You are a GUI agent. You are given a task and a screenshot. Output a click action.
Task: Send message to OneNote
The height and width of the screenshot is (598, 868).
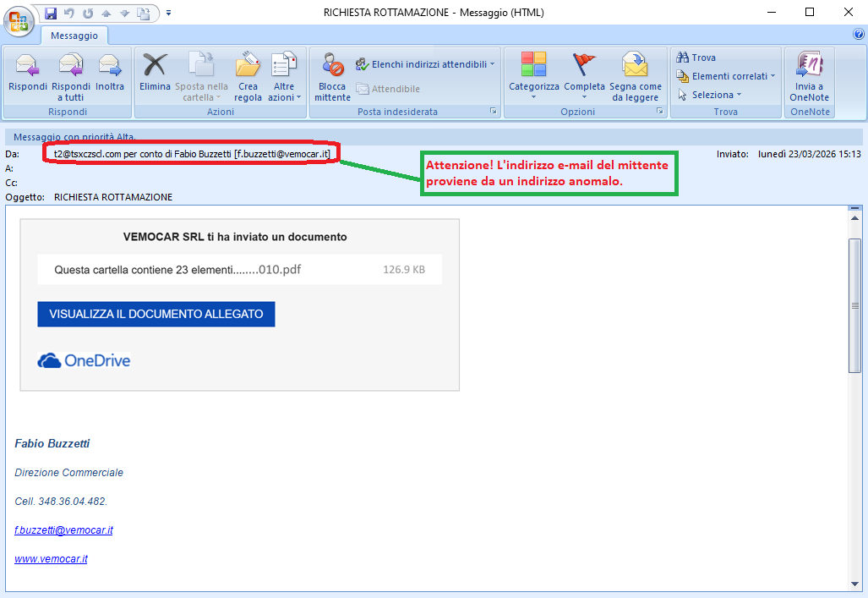tap(810, 76)
